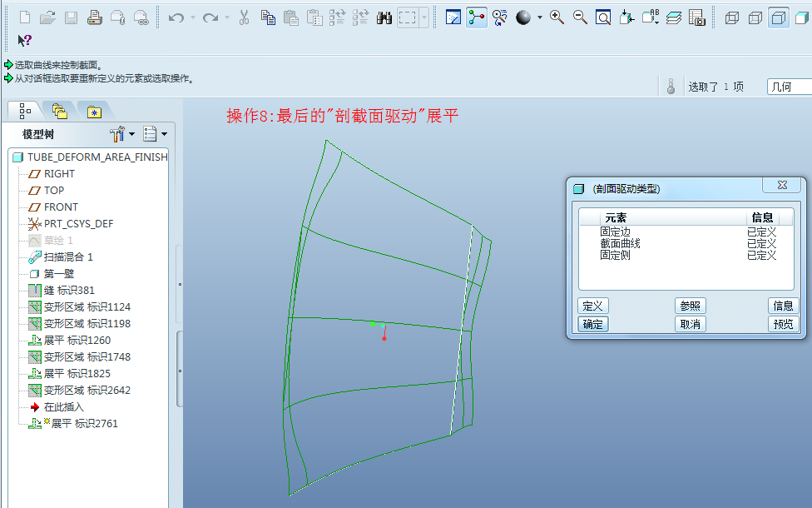This screenshot has height=508, width=812.
Task: Create a new file with the New icon
Action: pyautogui.click(x=24, y=17)
